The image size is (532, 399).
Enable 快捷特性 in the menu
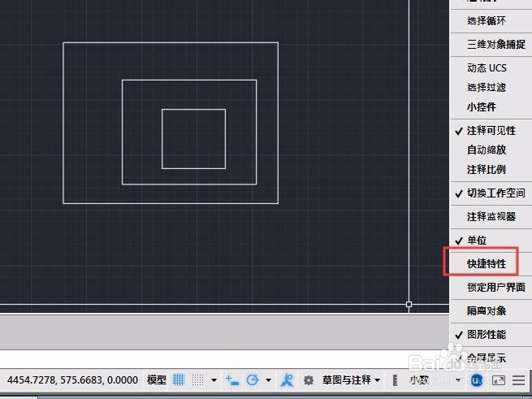(491, 263)
